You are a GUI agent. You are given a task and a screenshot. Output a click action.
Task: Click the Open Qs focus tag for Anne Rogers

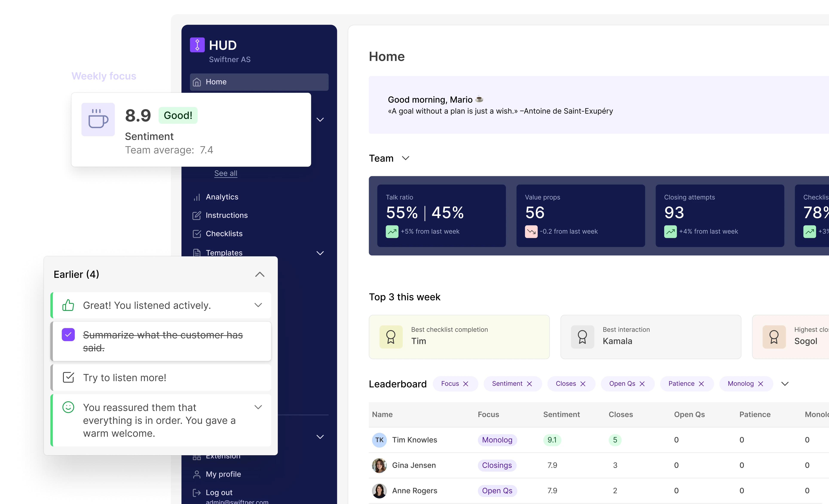click(x=497, y=491)
